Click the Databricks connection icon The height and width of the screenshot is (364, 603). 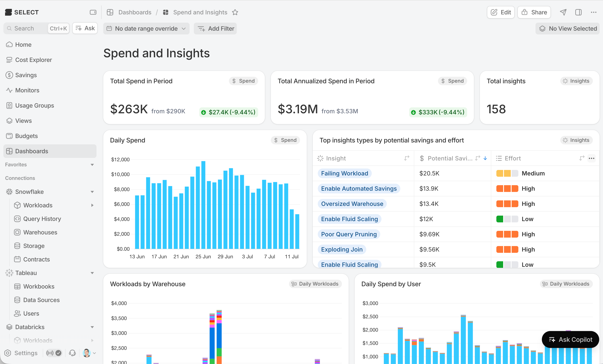pyautogui.click(x=9, y=327)
